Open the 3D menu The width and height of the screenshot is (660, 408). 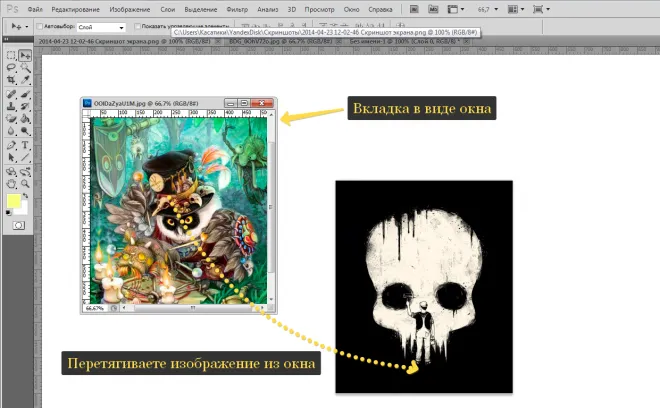click(x=292, y=9)
